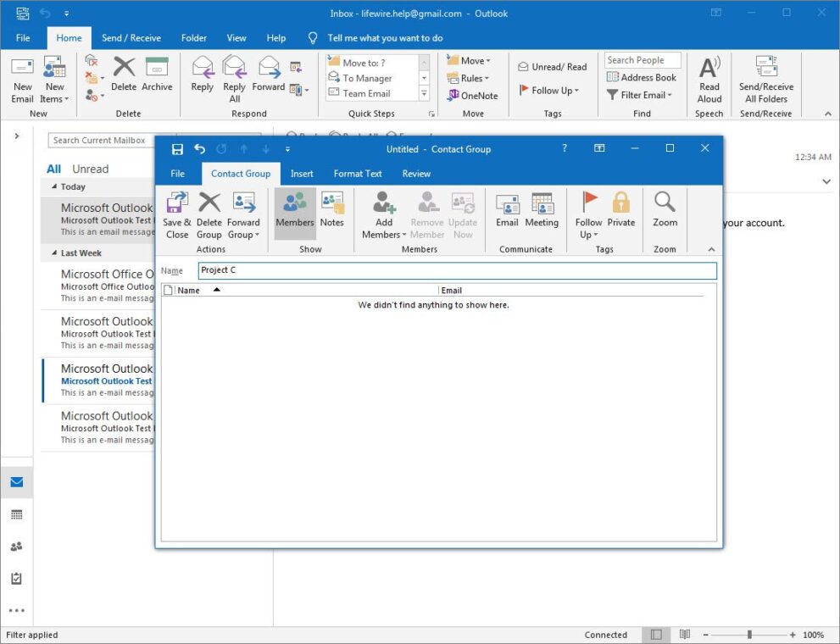Click Search People field
Screen dimensions: 840x644
pyautogui.click(x=643, y=60)
